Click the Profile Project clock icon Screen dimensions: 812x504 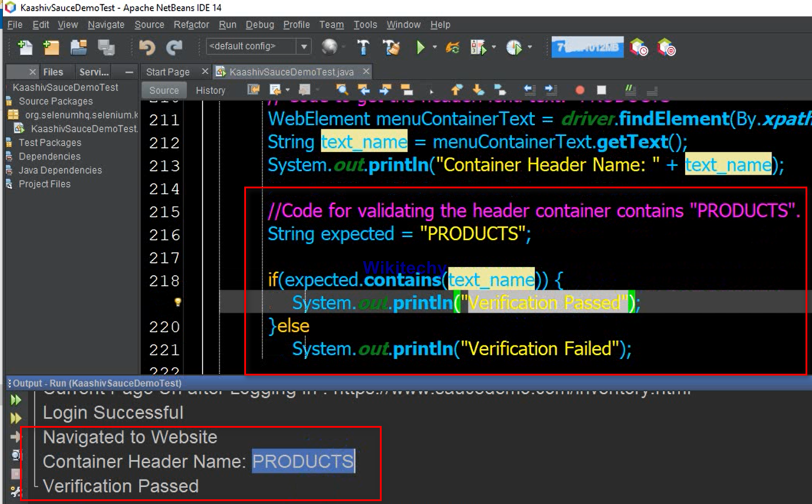click(514, 47)
